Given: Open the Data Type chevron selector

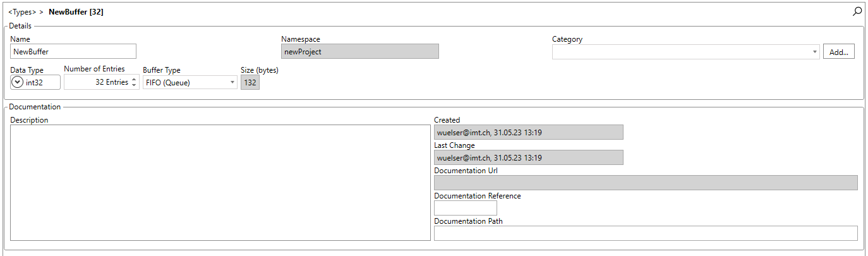Looking at the screenshot, I should coord(18,82).
